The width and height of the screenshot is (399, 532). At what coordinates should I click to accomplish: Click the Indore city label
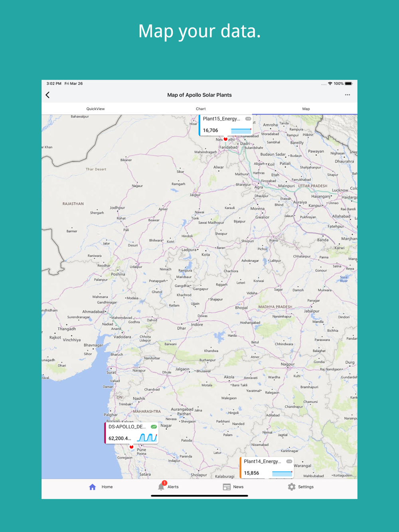197,324
